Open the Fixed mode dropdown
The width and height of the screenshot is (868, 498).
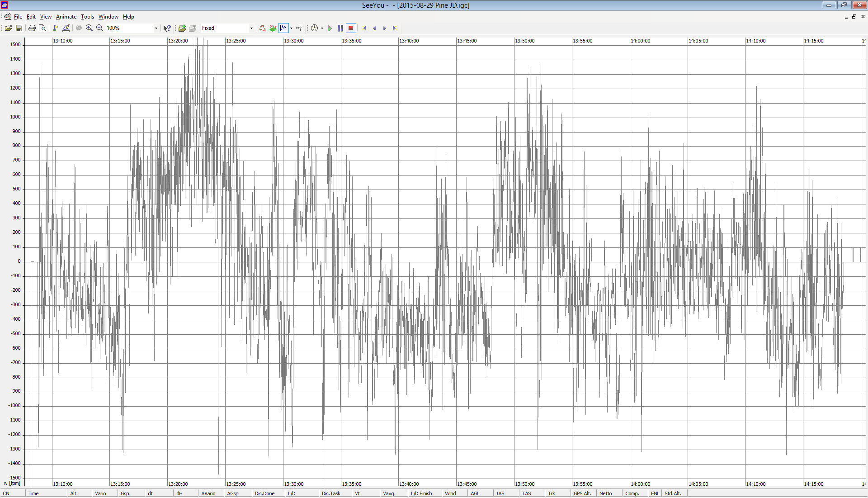click(251, 28)
